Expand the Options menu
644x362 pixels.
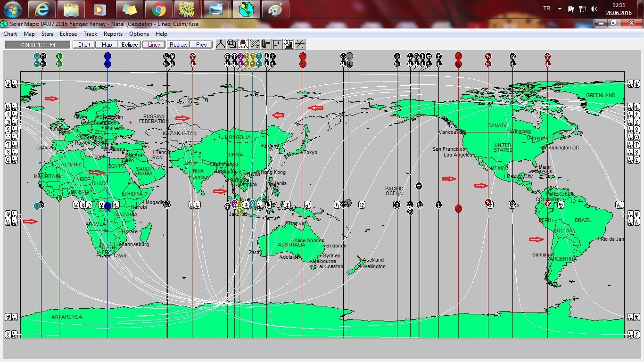tap(139, 34)
